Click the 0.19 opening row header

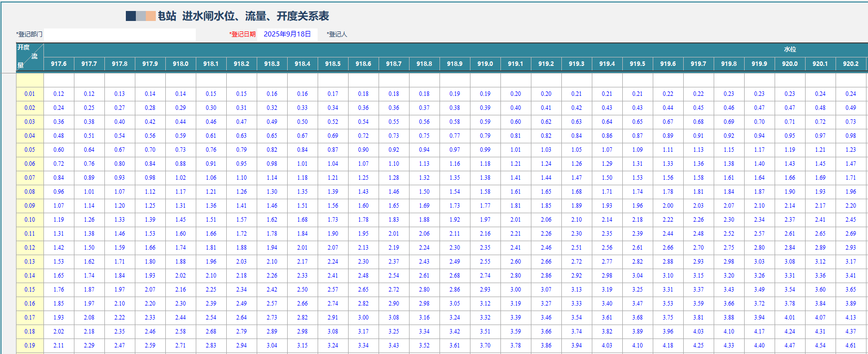(x=30, y=346)
